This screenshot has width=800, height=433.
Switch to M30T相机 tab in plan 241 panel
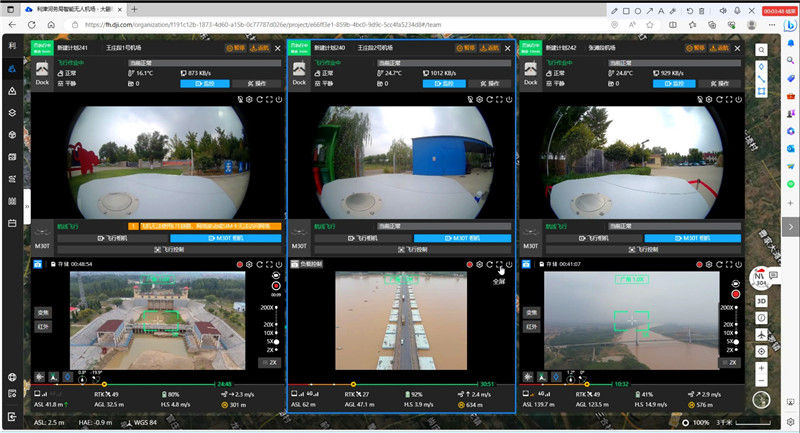[226, 238]
